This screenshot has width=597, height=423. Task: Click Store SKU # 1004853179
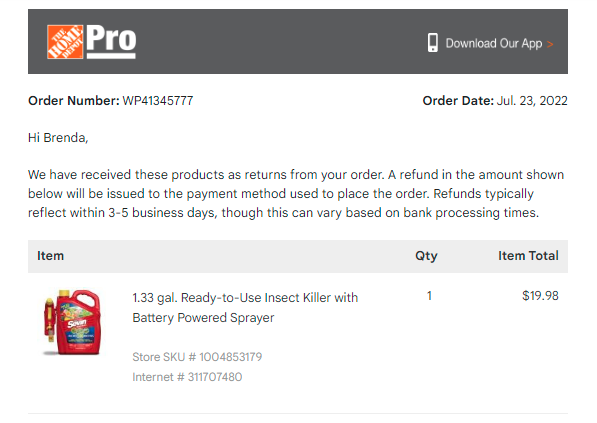[197, 357]
